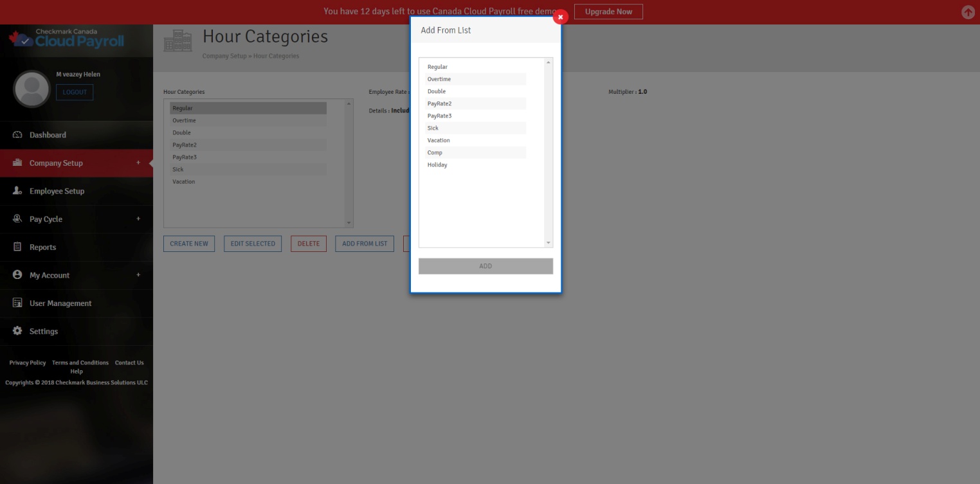The width and height of the screenshot is (980, 484).
Task: Expand the My Account submenu plus
Action: (138, 275)
